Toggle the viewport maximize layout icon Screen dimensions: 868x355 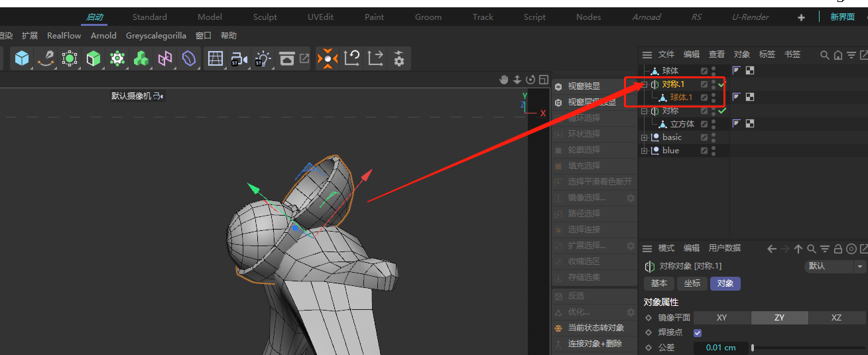[544, 80]
